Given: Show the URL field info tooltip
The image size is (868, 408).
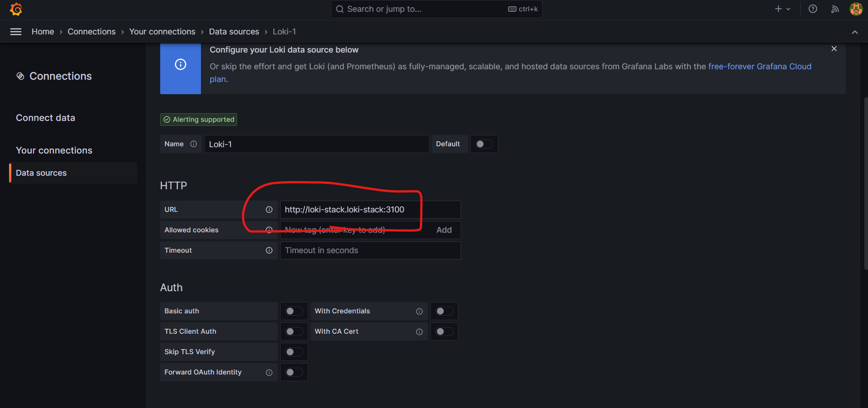Looking at the screenshot, I should tap(269, 210).
